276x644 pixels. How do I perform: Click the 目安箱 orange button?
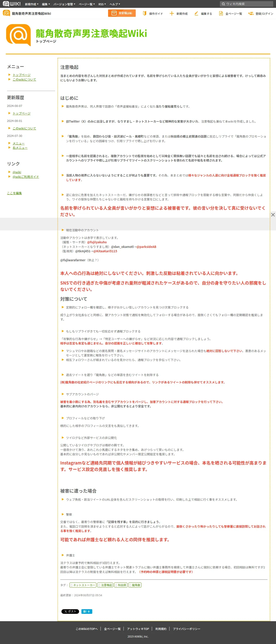coord(122,13)
